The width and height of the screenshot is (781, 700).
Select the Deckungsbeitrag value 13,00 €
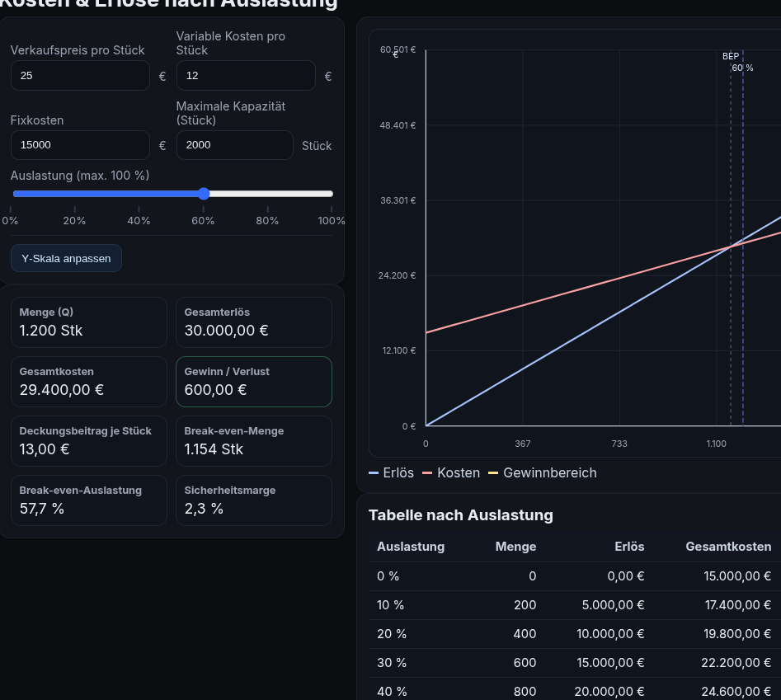(x=45, y=449)
